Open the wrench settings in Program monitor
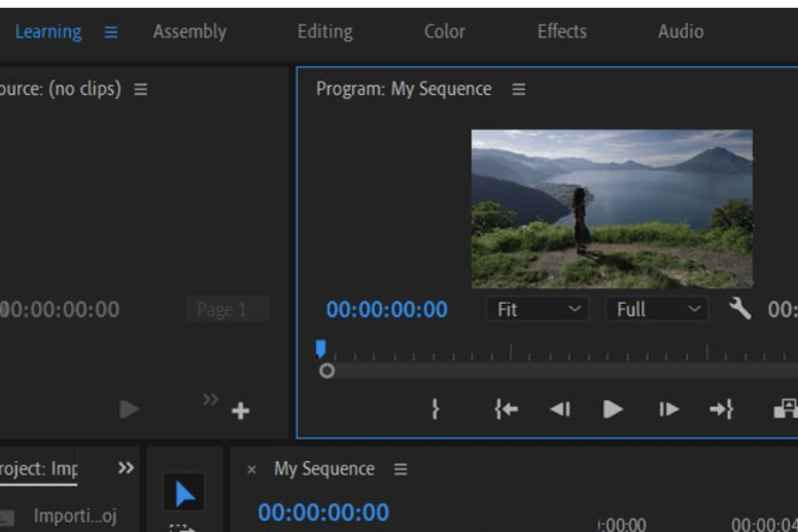Screen dimensions: 798x532 pos(739,309)
